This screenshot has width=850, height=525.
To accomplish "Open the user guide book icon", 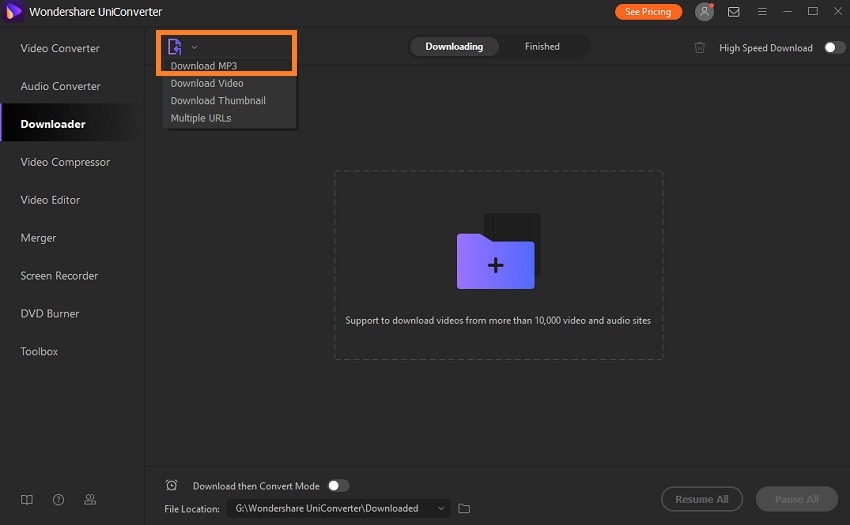I will [x=27, y=500].
